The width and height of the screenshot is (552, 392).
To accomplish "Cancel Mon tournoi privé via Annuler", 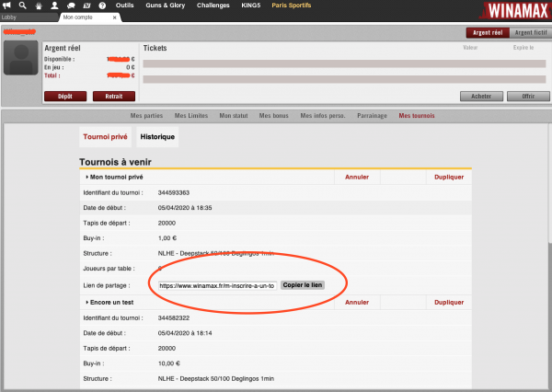I will coord(357,177).
